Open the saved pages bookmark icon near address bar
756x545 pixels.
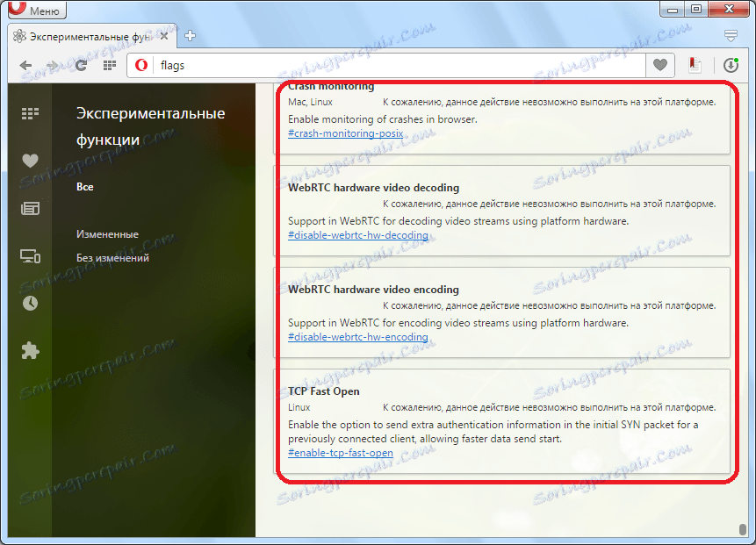pos(694,65)
